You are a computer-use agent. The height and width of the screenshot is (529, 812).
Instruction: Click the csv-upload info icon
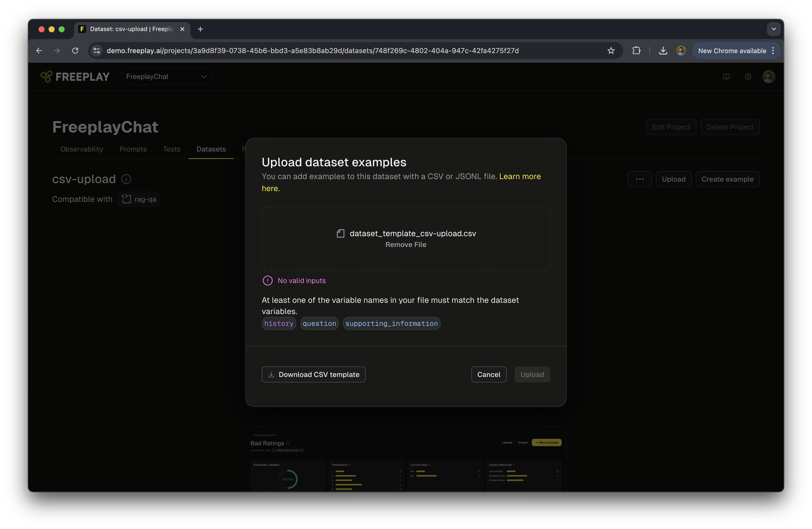[x=126, y=179]
